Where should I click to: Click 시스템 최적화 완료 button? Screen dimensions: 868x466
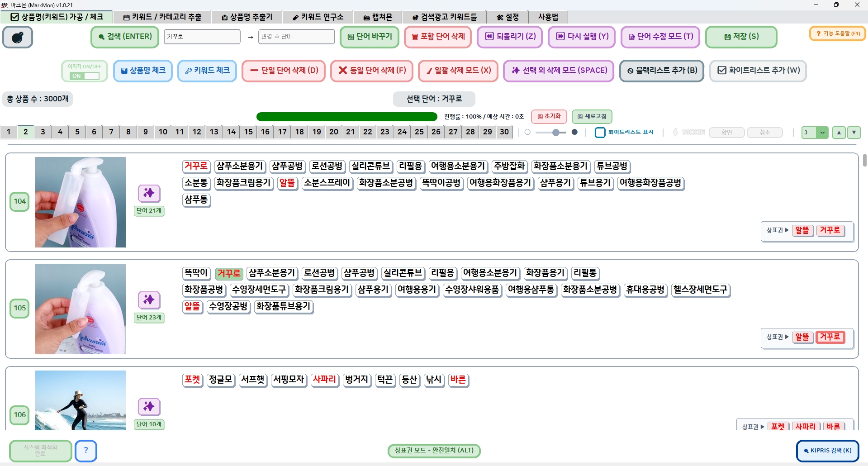point(40,451)
